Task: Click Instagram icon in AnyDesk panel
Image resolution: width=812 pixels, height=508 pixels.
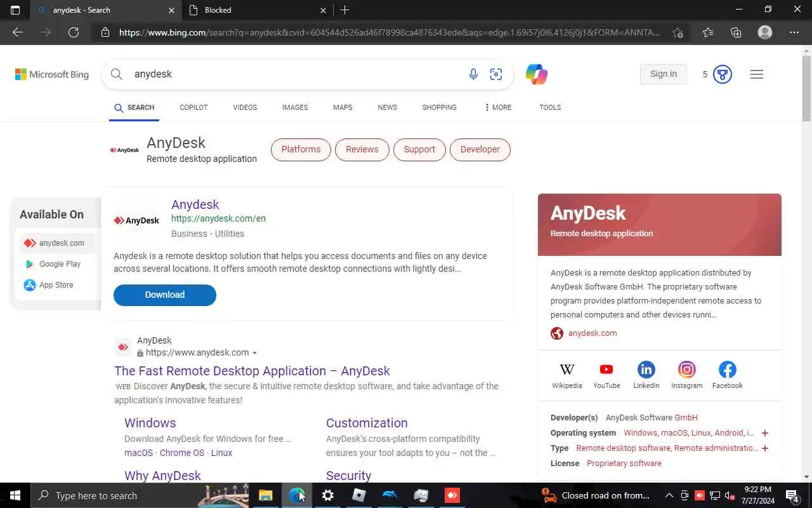Action: coord(686,370)
